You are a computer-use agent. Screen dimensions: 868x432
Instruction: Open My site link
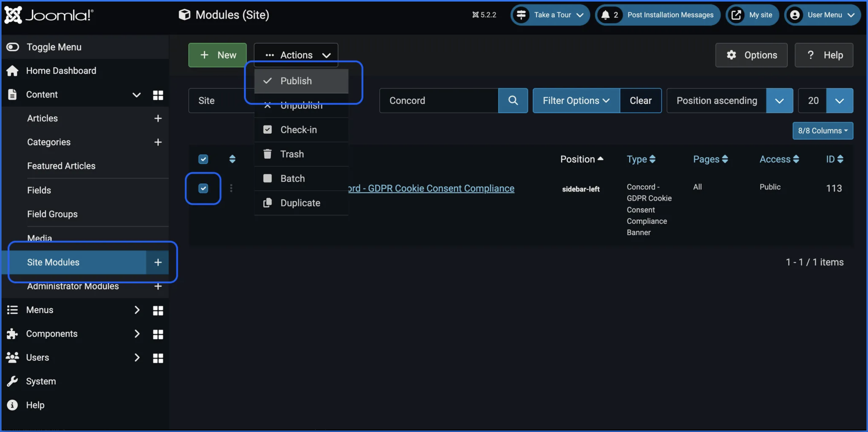pos(752,15)
